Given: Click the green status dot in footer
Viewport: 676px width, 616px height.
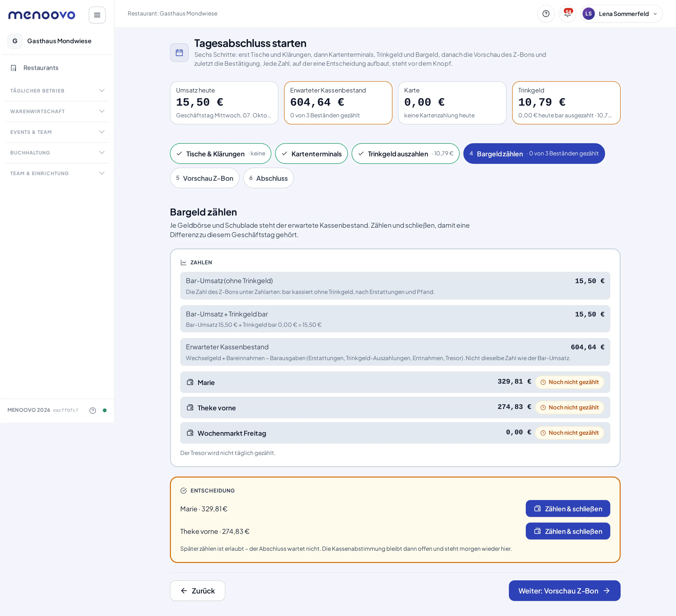Looking at the screenshot, I should 105,410.
